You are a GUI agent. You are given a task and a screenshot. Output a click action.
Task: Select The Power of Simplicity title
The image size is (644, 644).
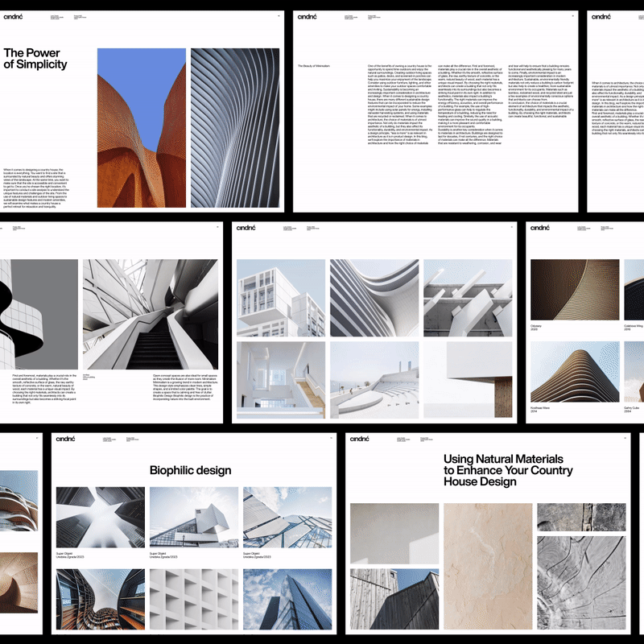click(x=35, y=59)
